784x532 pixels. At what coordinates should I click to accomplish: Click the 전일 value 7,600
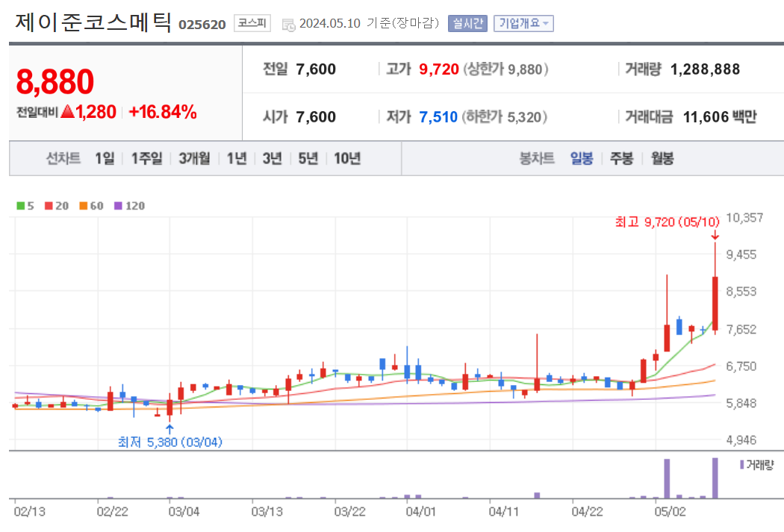click(x=316, y=69)
